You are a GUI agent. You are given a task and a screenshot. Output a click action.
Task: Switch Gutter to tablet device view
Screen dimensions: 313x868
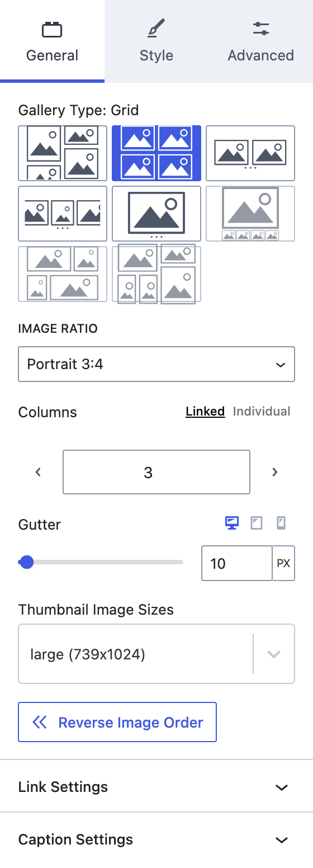(257, 523)
